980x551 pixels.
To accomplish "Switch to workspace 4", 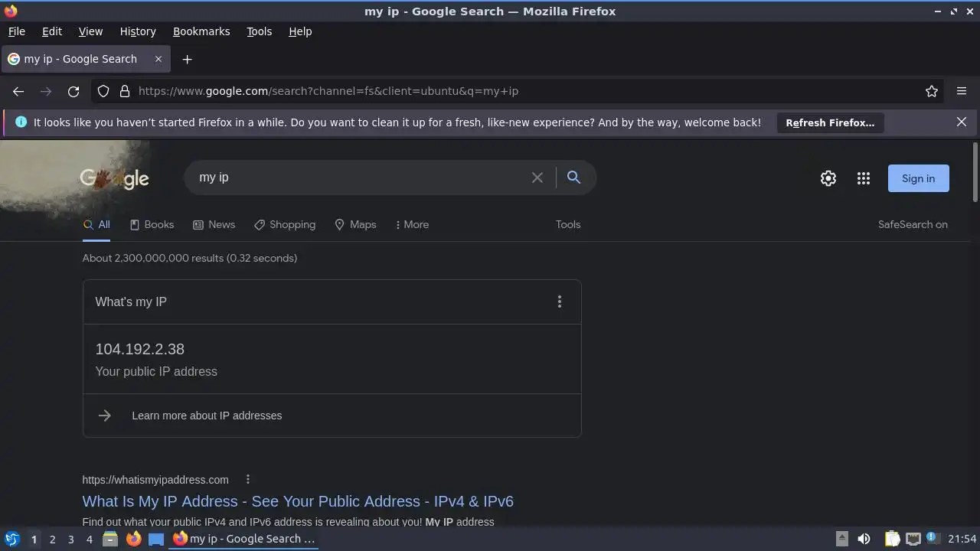I will [89, 539].
